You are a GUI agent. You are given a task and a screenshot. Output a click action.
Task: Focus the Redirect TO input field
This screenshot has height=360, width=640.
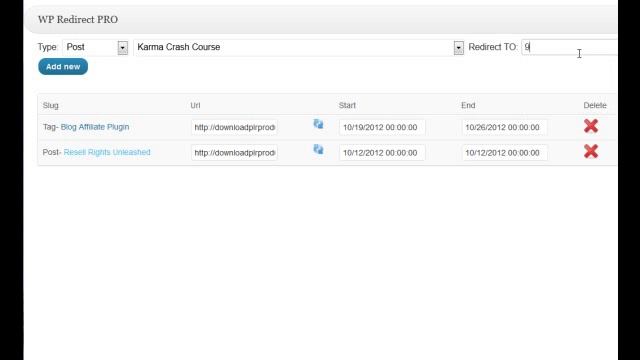pos(569,47)
